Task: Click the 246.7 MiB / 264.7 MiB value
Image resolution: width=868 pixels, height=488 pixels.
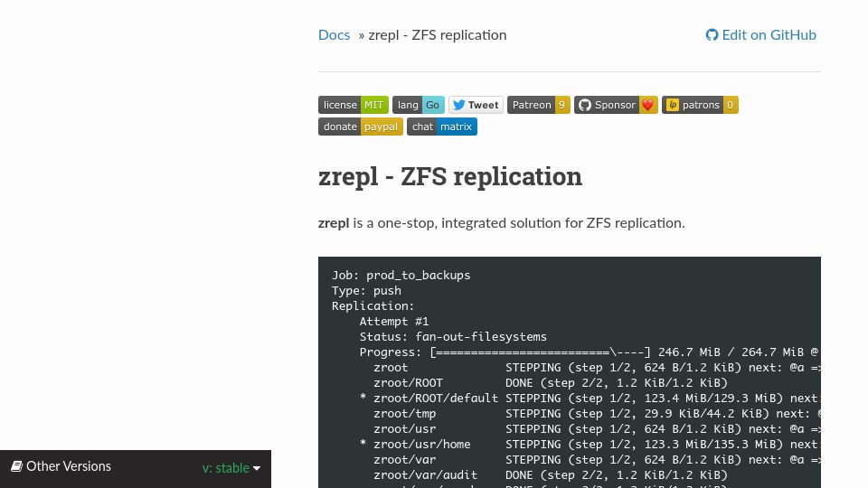Action: pyautogui.click(x=731, y=352)
